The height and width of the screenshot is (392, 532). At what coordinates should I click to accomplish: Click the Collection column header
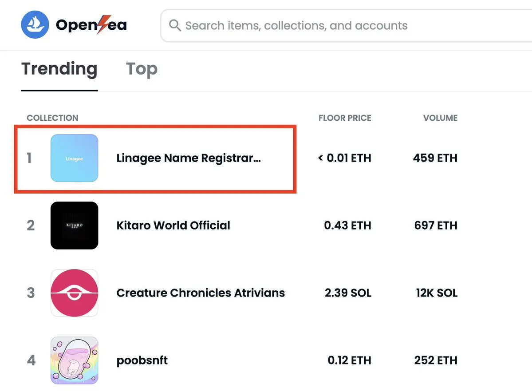[x=53, y=118]
